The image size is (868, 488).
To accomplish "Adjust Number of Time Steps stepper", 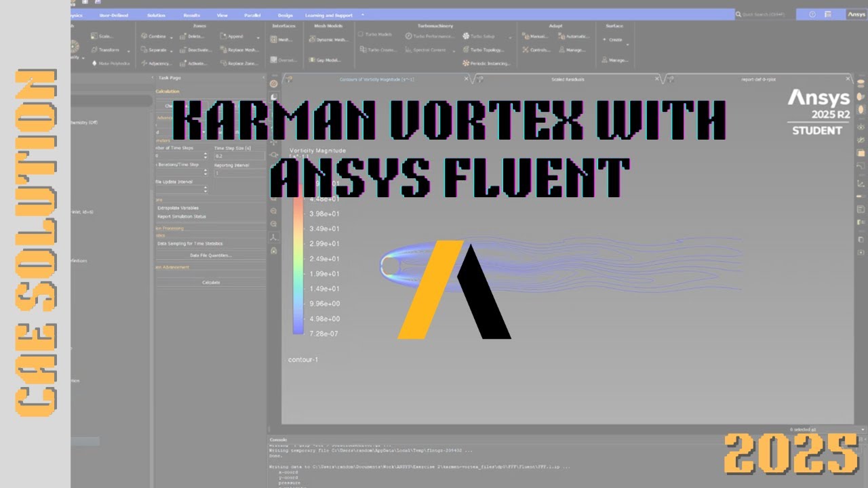I will 205,155.
